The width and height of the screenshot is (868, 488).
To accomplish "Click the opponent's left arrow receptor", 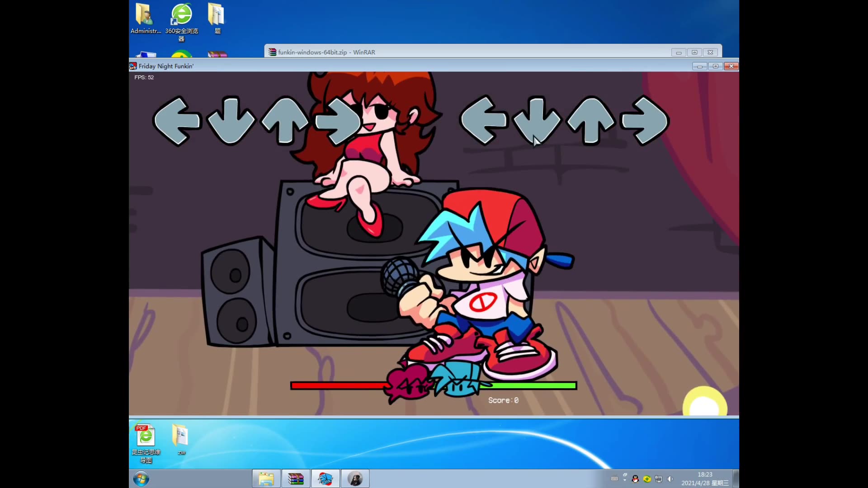I will click(177, 121).
